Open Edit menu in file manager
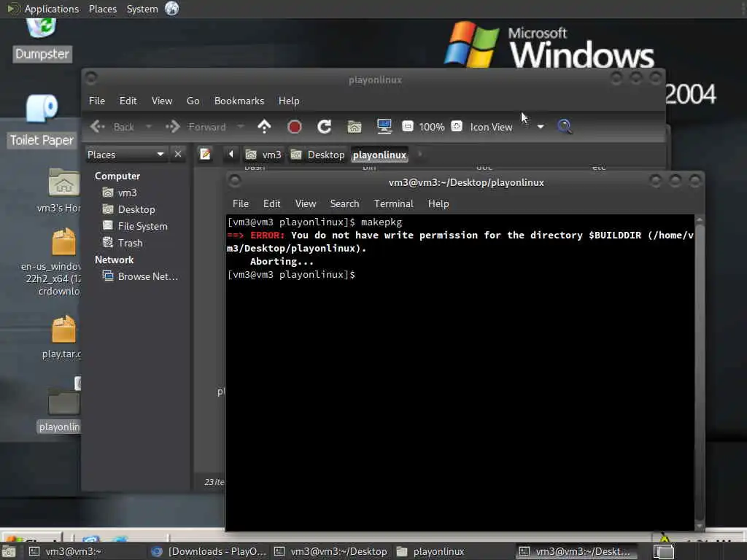This screenshot has height=560, width=747. 128,101
